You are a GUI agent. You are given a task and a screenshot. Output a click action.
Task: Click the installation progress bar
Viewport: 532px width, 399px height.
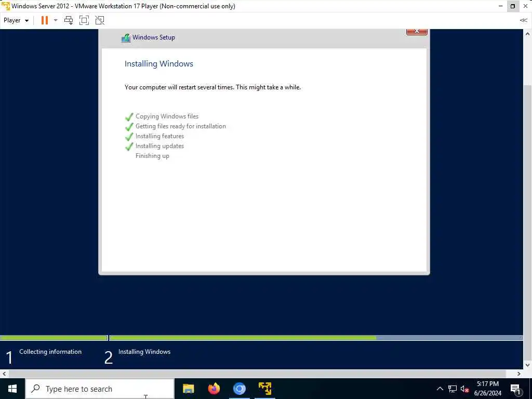[315, 338]
